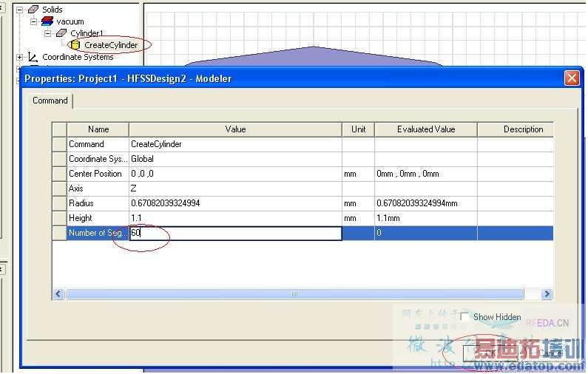Click the Cylinder1 object icon

61,33
